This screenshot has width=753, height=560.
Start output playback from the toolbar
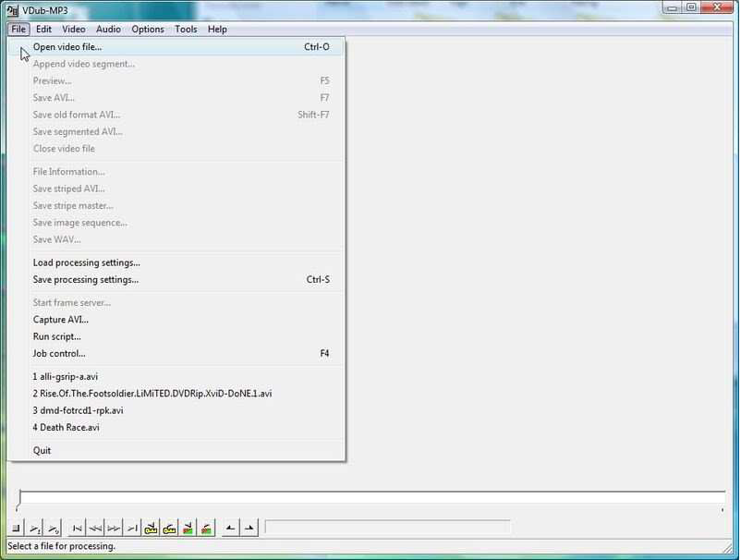pyautogui.click(x=54, y=529)
